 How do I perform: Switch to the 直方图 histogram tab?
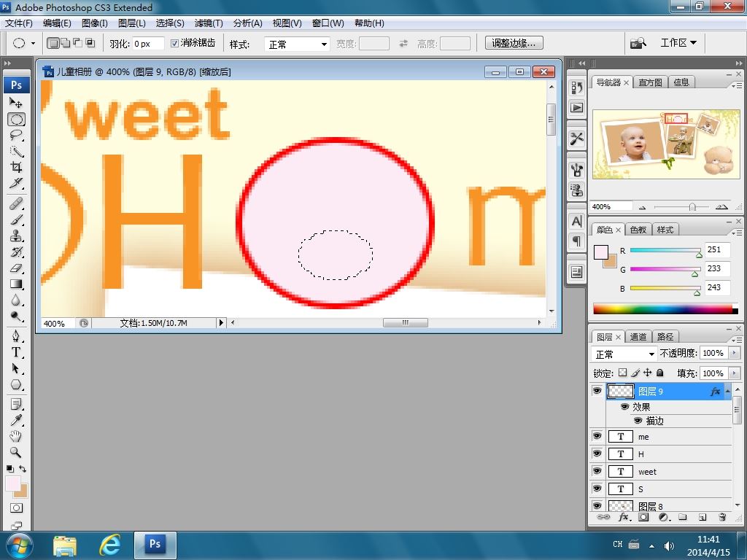[x=650, y=82]
